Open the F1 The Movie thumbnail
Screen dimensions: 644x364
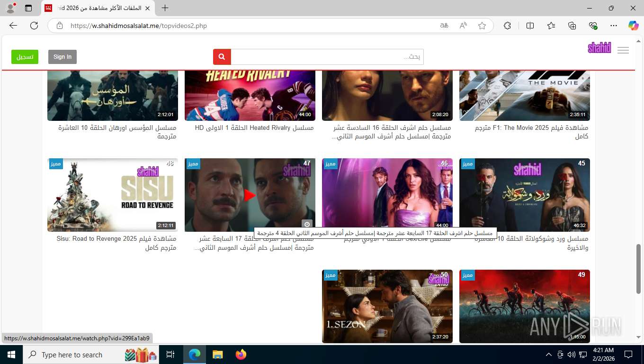pos(525,96)
